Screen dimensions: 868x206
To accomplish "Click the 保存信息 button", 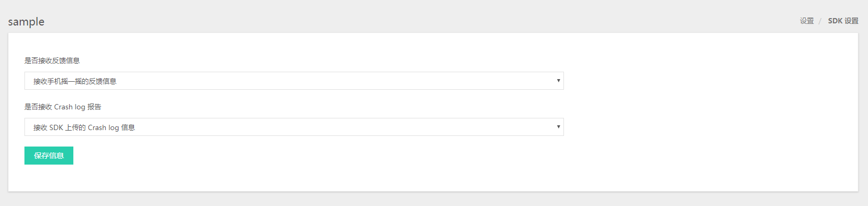I will (x=49, y=156).
